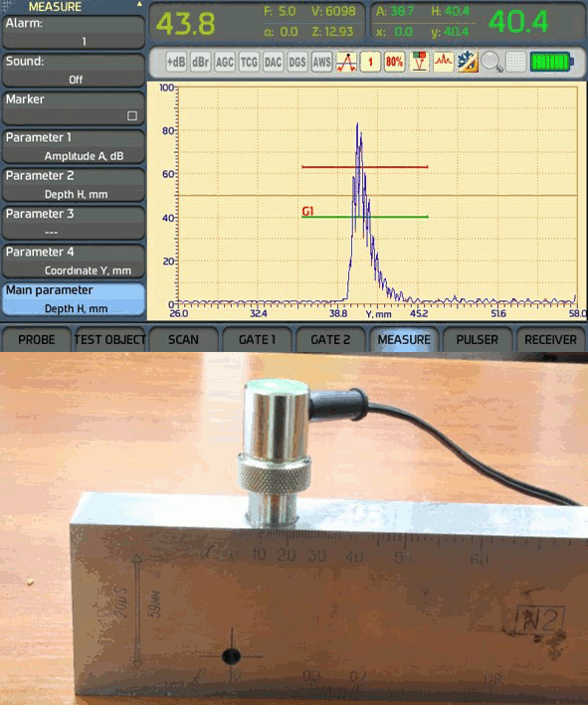Viewport: 588px width, 706px height.
Task: Click the magnifier zoom icon
Action: [491, 62]
